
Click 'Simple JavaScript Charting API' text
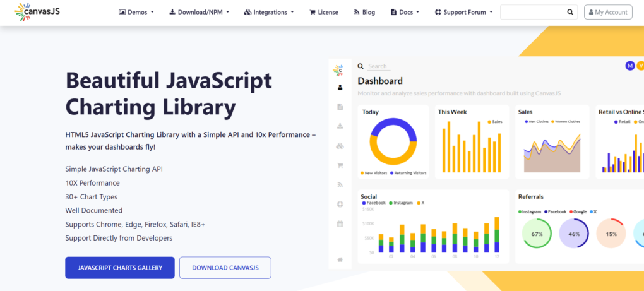click(x=114, y=169)
